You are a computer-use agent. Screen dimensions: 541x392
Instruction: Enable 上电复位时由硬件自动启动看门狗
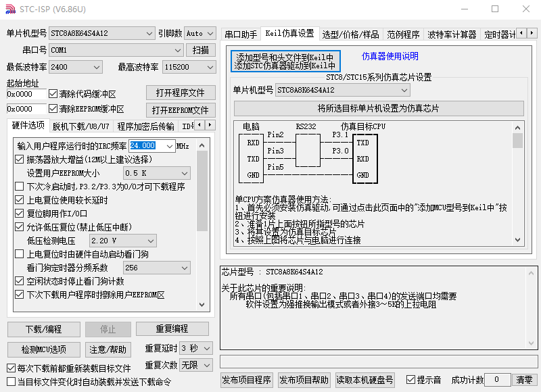[20, 254]
